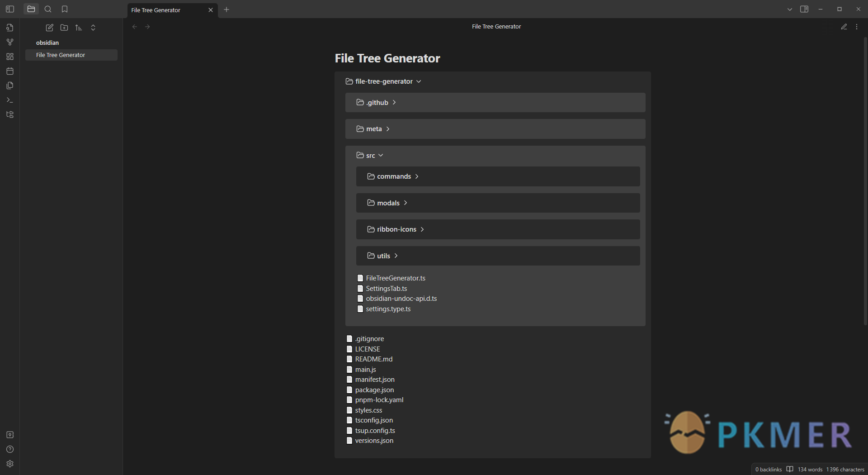This screenshot has width=868, height=475.
Task: Toggle the left sidebar collapse icon
Action: pyautogui.click(x=10, y=9)
